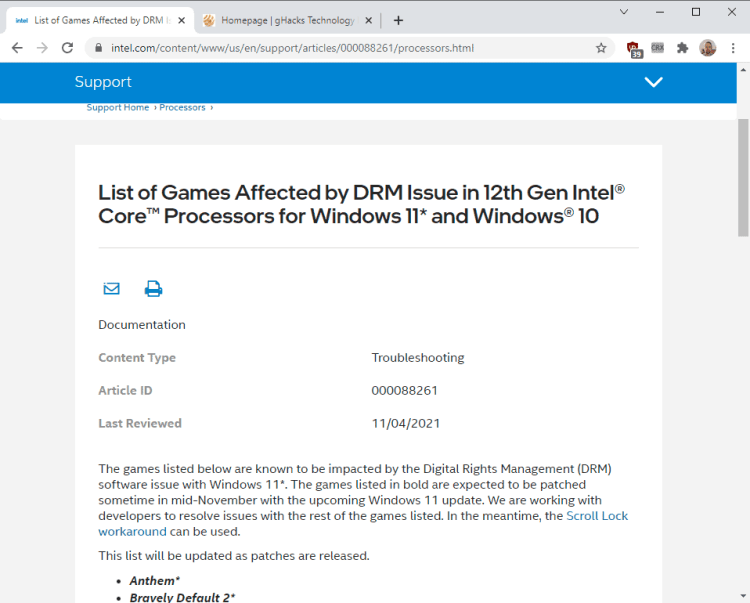Screen dimensions: 750x603
Task: Bookmark this page with the star icon
Action: coord(601,48)
